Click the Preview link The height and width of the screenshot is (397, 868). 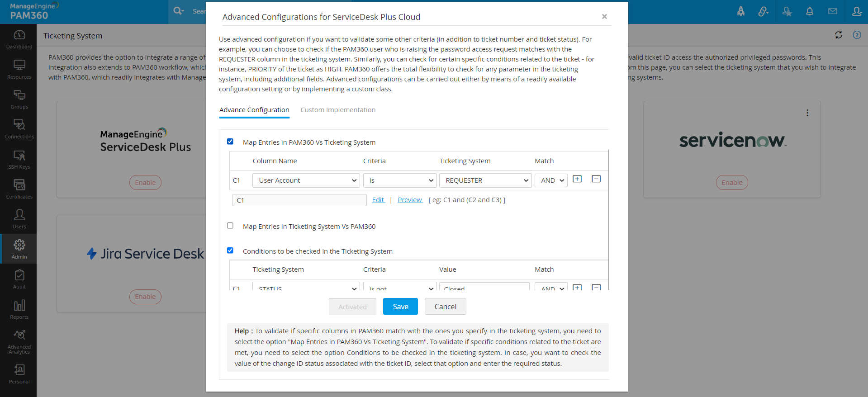[x=410, y=200]
